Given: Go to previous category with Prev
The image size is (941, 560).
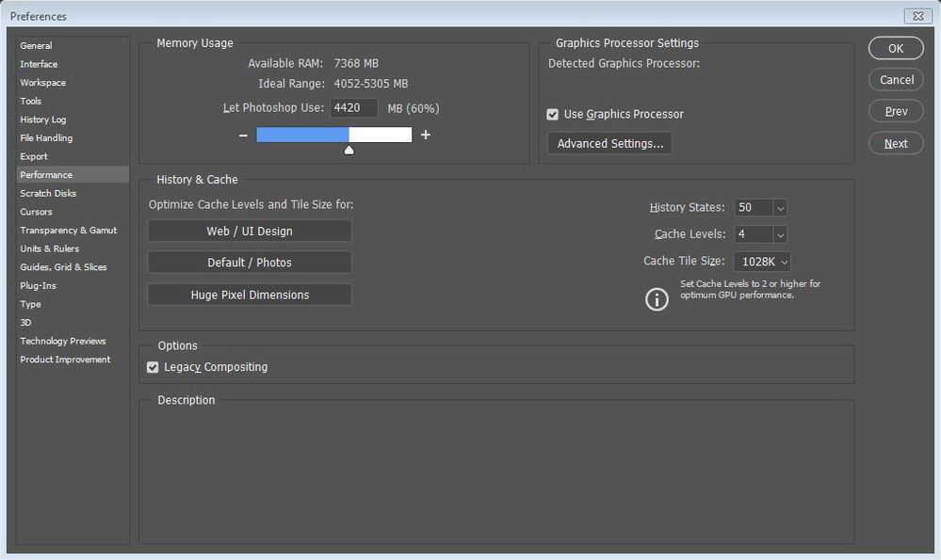Looking at the screenshot, I should click(896, 111).
